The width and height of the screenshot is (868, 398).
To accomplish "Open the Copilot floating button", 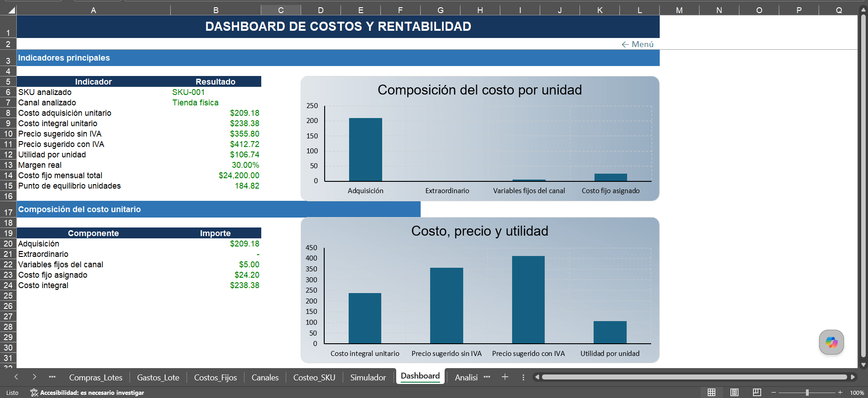I will click(x=831, y=342).
